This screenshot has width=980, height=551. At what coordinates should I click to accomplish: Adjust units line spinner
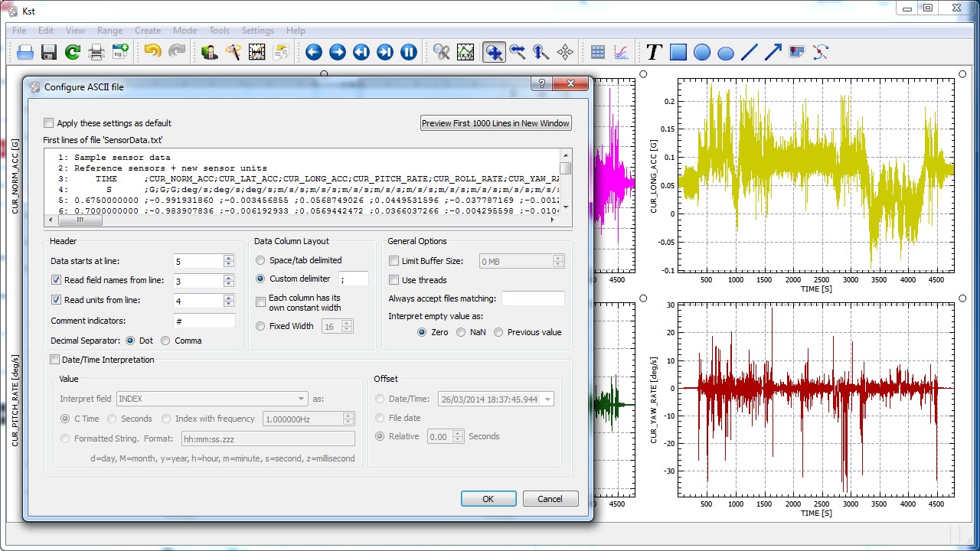click(228, 301)
